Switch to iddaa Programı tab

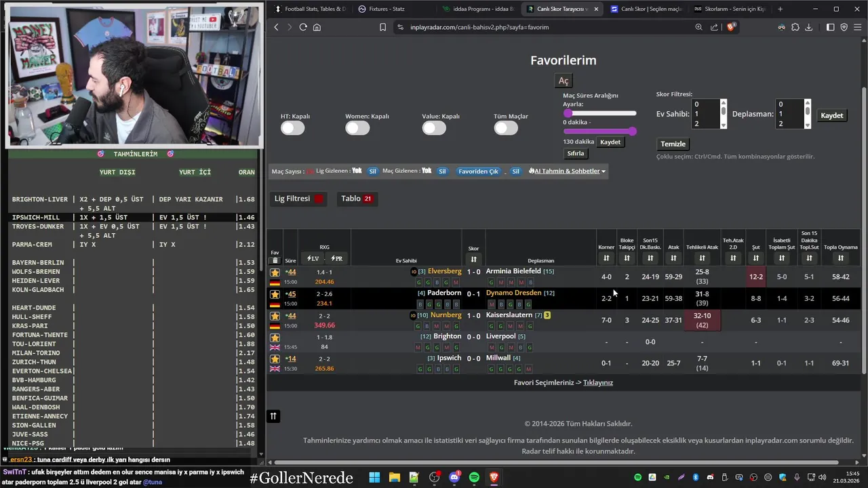coord(478,9)
